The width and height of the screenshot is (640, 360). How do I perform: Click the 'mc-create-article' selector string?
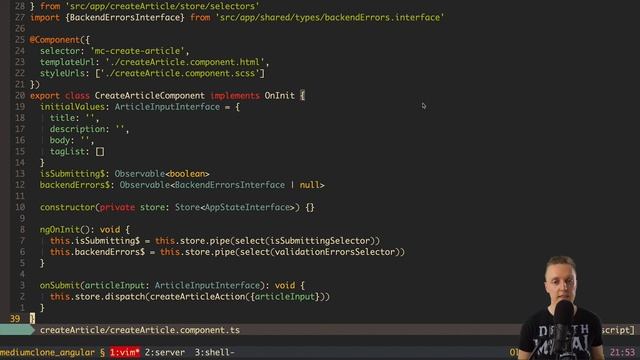coord(137,51)
